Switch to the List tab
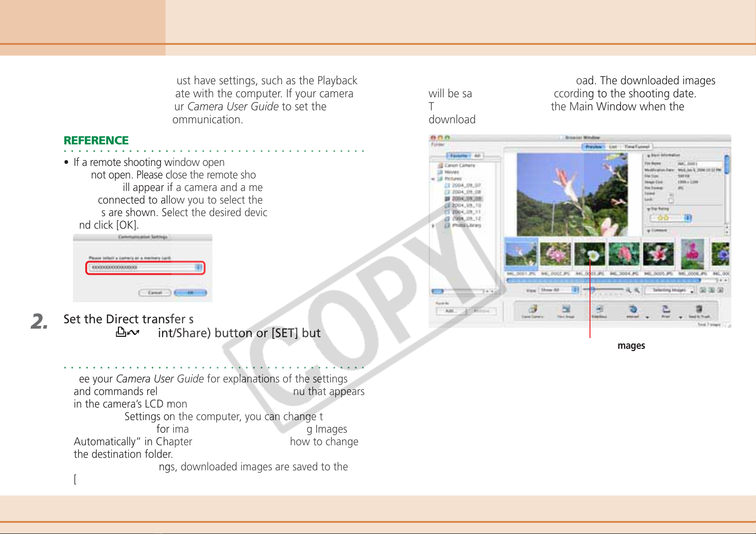 pos(612,147)
